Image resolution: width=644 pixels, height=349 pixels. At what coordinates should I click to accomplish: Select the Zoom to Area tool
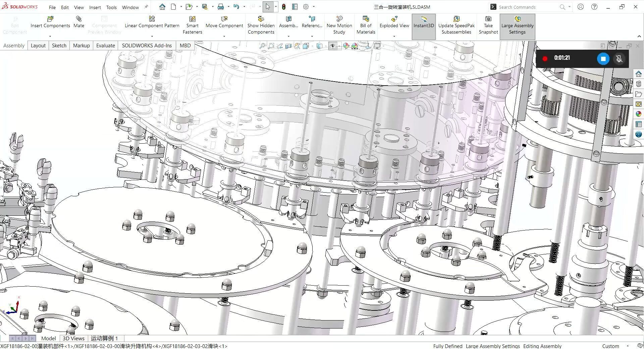pos(271,46)
